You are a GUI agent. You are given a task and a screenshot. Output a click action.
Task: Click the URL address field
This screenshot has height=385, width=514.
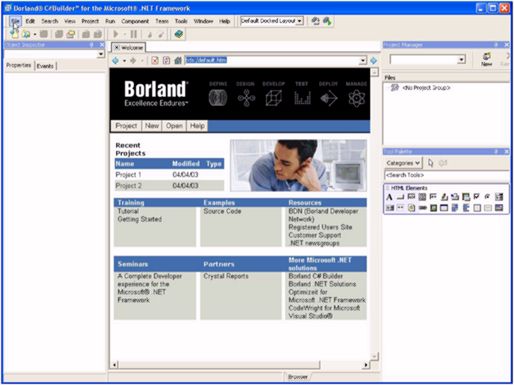point(272,60)
